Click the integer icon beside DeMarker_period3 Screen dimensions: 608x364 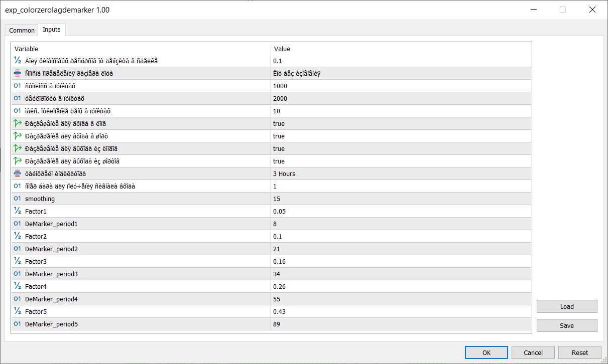pyautogui.click(x=18, y=274)
